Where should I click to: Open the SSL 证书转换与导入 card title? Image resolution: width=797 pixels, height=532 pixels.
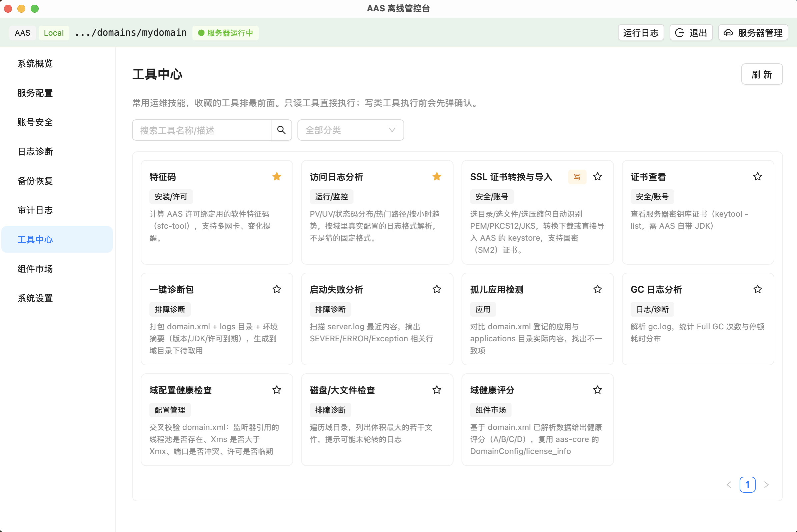click(x=511, y=177)
